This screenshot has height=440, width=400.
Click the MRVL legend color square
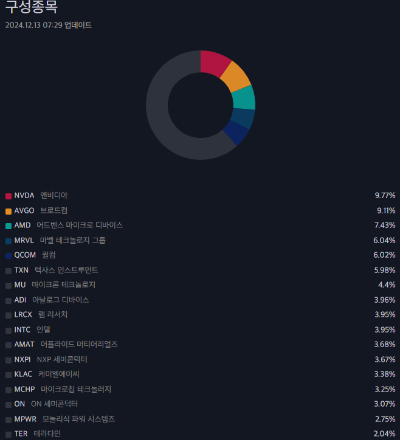[x=8, y=241]
